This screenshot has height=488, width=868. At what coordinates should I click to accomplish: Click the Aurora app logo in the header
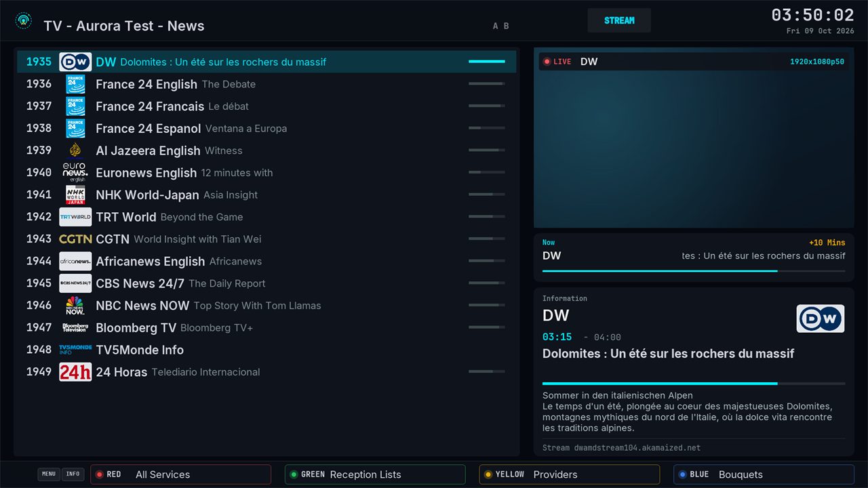pyautogui.click(x=24, y=21)
